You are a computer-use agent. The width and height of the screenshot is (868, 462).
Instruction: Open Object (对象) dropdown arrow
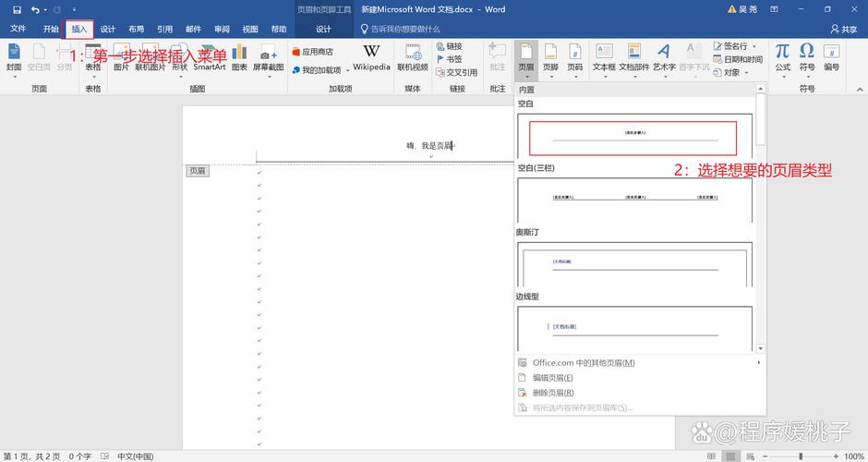[746, 73]
